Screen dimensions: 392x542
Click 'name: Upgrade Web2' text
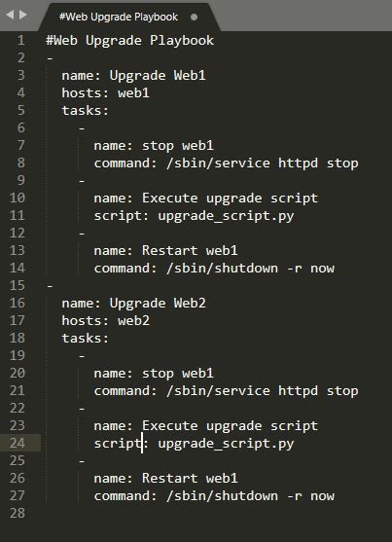coord(133,304)
